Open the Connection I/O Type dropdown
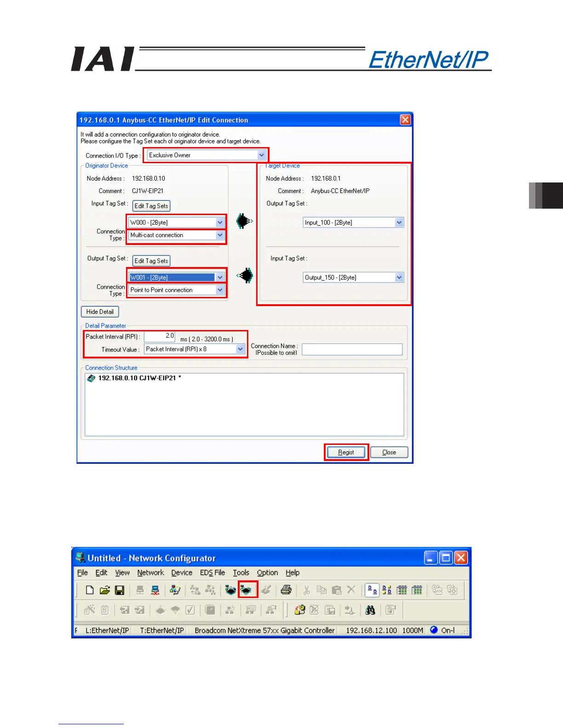The image size is (563, 728). pyautogui.click(x=261, y=155)
